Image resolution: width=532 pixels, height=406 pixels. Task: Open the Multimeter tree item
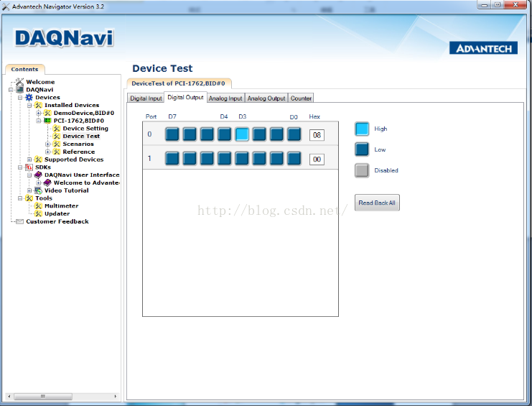pos(62,206)
